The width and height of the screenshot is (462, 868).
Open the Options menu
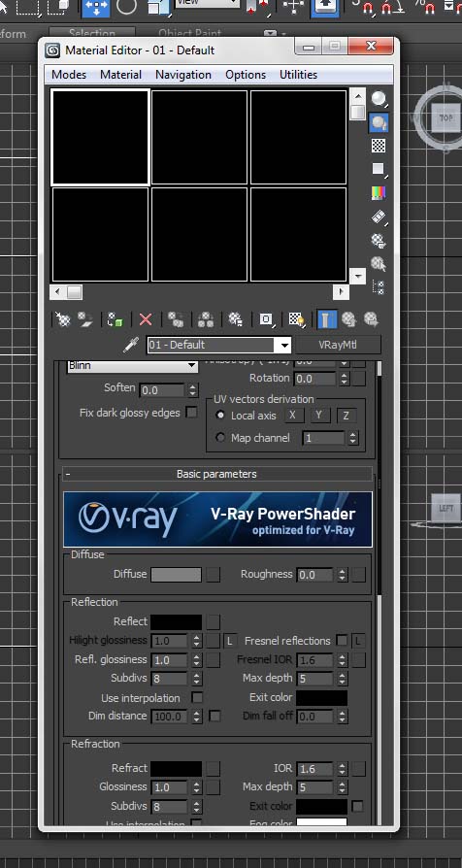point(246,75)
